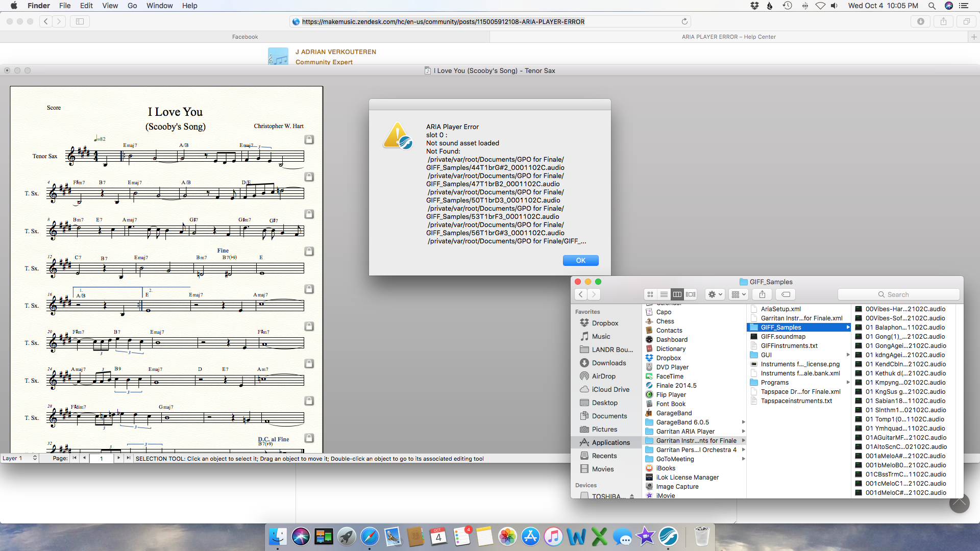
Task: Click the Finale icon in Dock
Action: coord(668,536)
